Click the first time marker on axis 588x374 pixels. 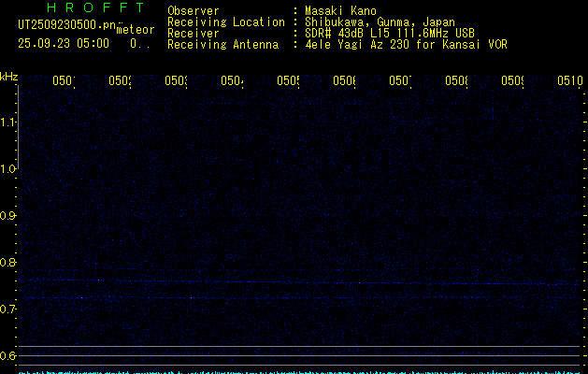(x=63, y=81)
